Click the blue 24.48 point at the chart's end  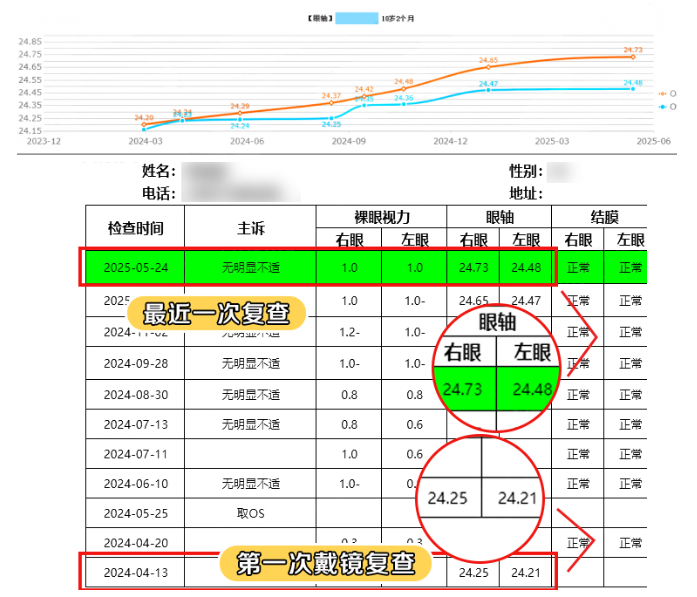point(632,89)
